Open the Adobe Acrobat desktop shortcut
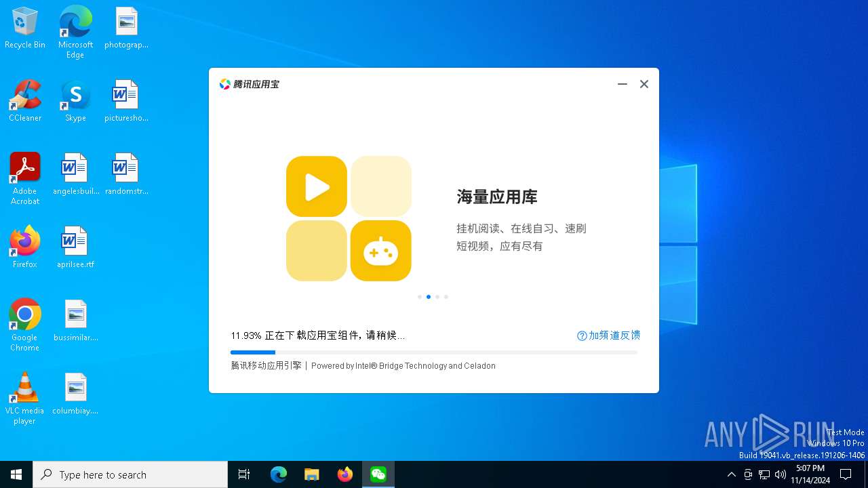Image resolution: width=868 pixels, height=488 pixels. point(25,179)
